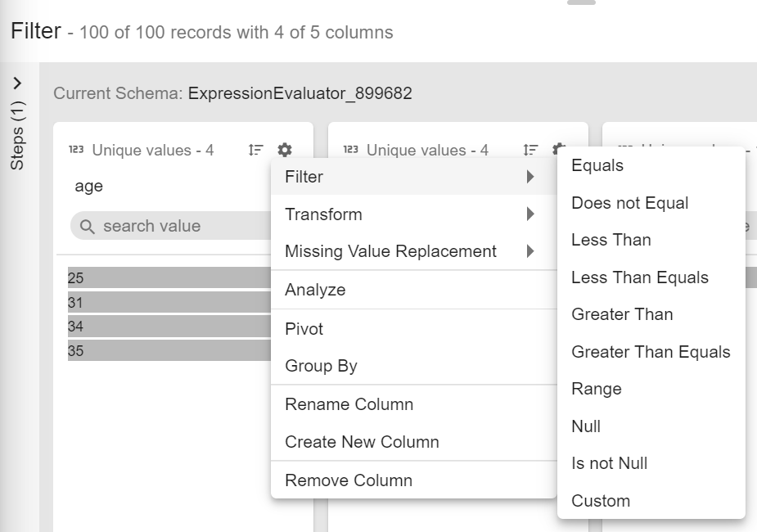
Task: Click Analyze in the column menu
Action: click(315, 290)
